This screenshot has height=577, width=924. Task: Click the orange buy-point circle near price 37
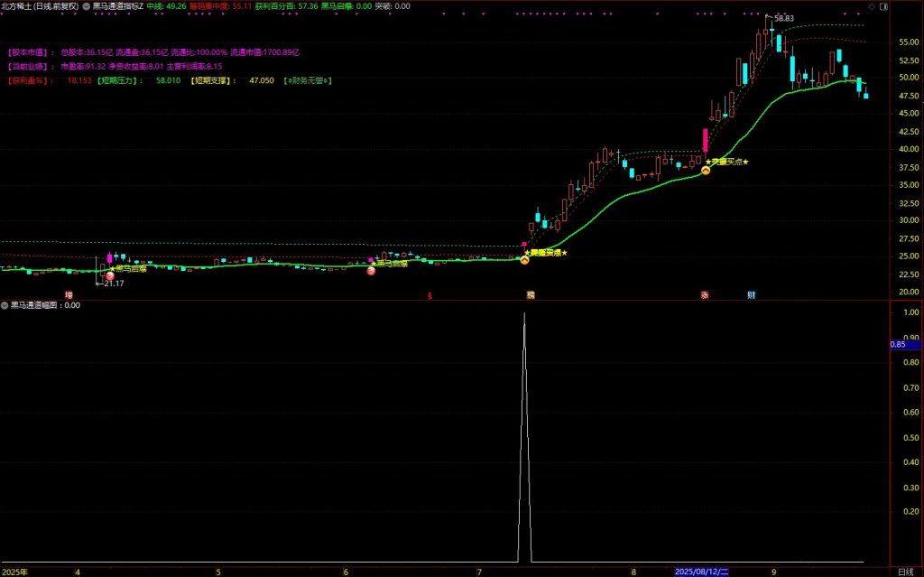click(x=706, y=170)
